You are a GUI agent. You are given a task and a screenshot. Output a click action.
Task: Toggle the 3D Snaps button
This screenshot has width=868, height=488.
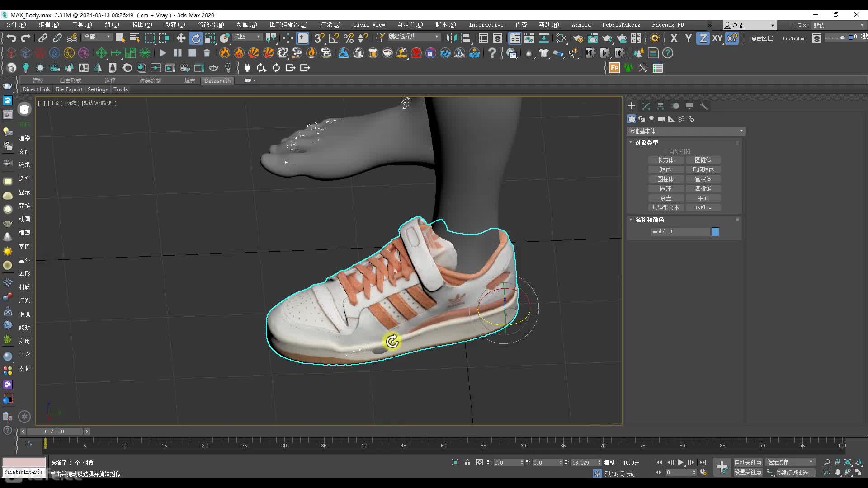(319, 38)
